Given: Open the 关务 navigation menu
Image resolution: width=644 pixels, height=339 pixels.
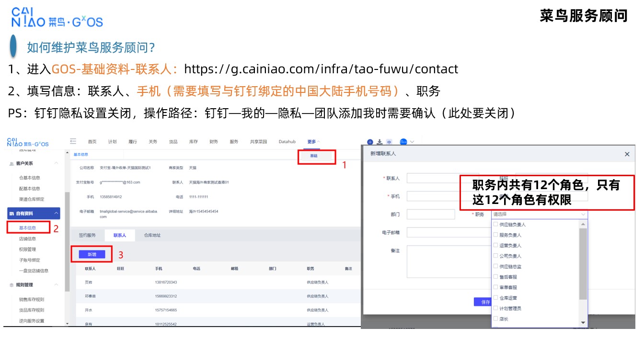Looking at the screenshot, I should click(153, 142).
